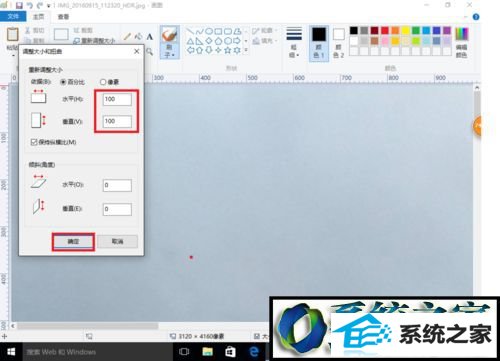Open the blue File menu tab
The height and width of the screenshot is (361, 500).
13,16
